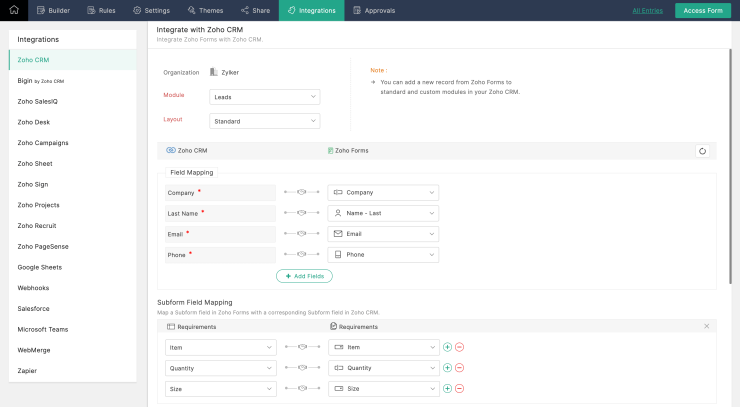This screenshot has height=407, width=740.
Task: Expand the Phone form field dropdown
Action: 383,255
